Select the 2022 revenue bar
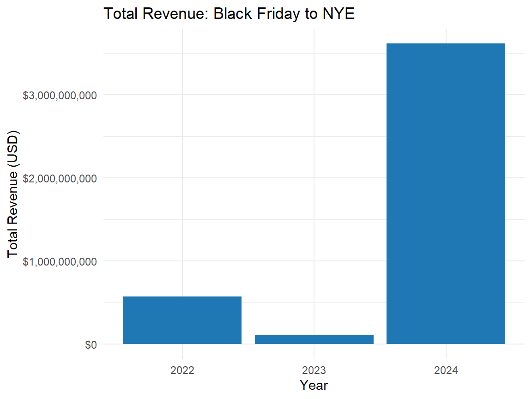 coord(182,320)
